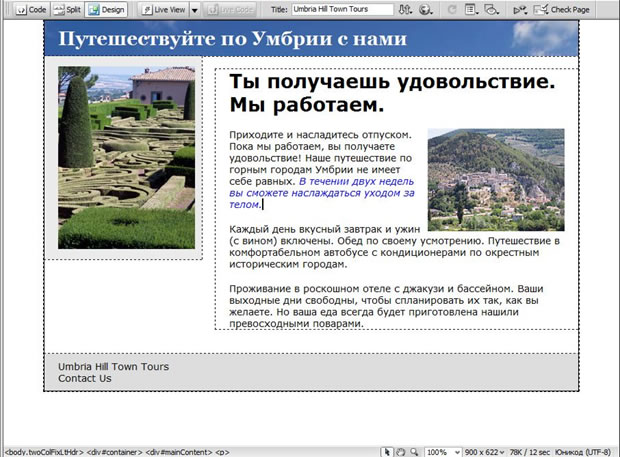Click the Refresh Design View icon
The width and height of the screenshot is (620, 457).
452,9
